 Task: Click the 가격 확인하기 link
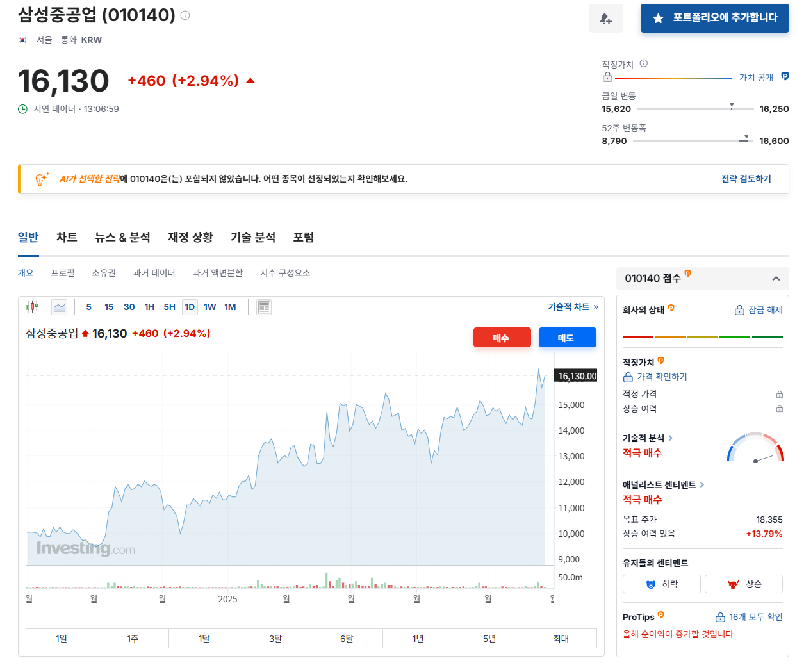click(655, 377)
